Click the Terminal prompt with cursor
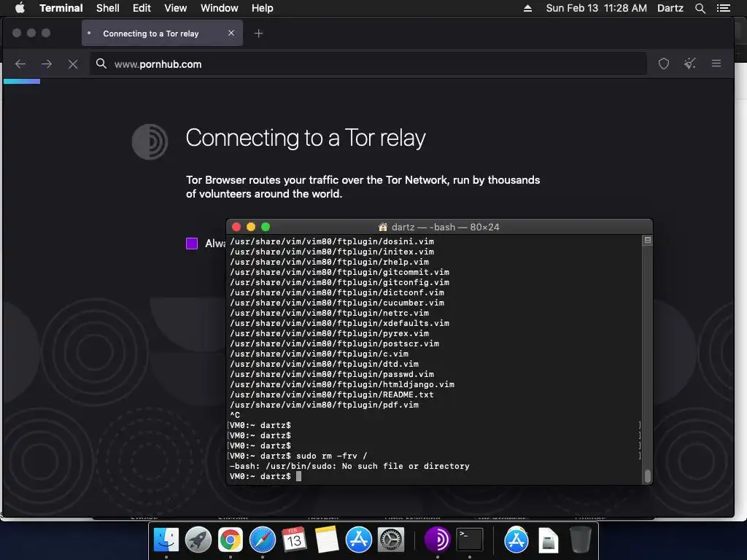This screenshot has width=747, height=560. click(266, 476)
